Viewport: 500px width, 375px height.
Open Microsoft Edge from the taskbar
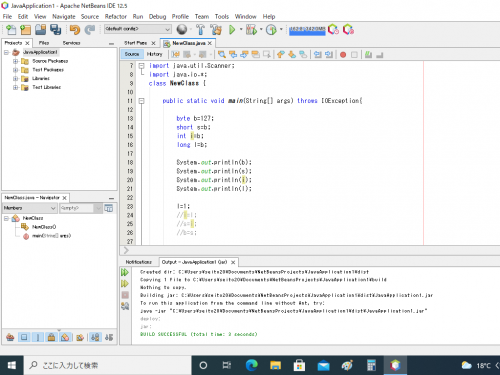tap(252, 365)
